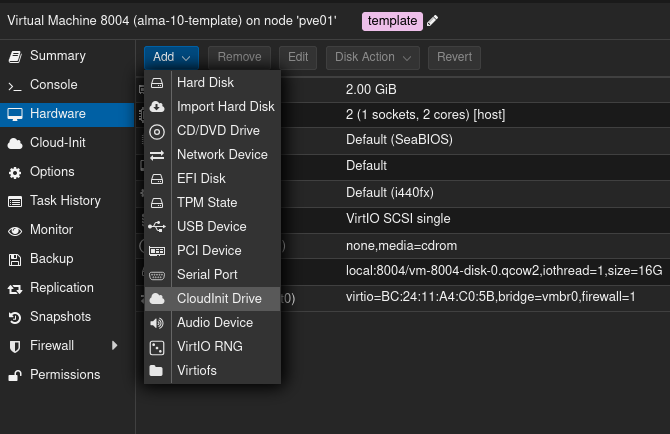Click the CD/DVD Drive disc icon
The height and width of the screenshot is (434, 670).
[157, 131]
